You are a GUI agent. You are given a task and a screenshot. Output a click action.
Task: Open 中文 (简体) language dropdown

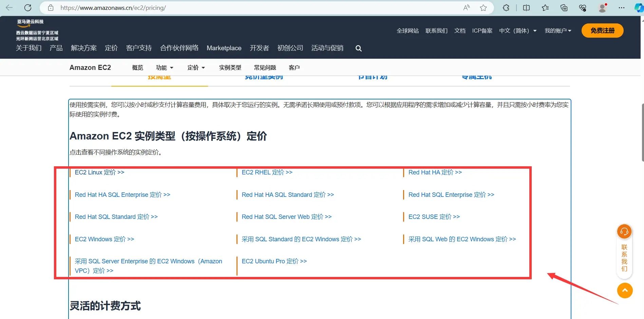coord(518,31)
